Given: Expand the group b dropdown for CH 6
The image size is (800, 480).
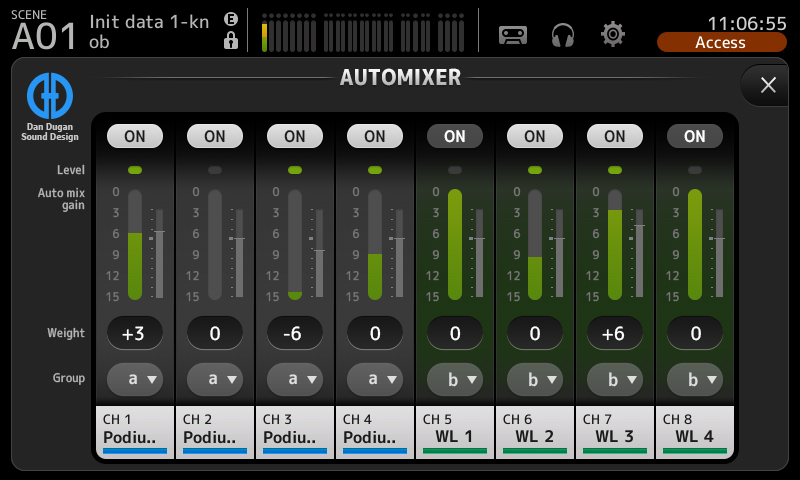Looking at the screenshot, I should [535, 380].
